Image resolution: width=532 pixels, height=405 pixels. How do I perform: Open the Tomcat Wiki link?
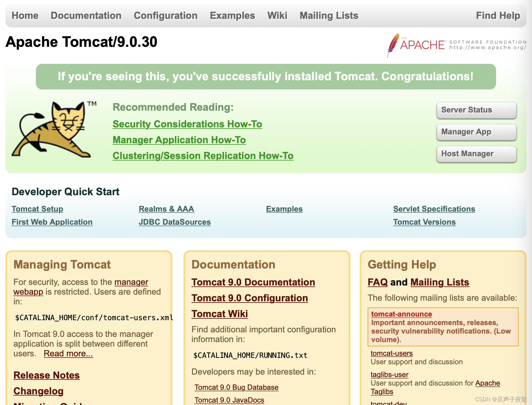[219, 314]
